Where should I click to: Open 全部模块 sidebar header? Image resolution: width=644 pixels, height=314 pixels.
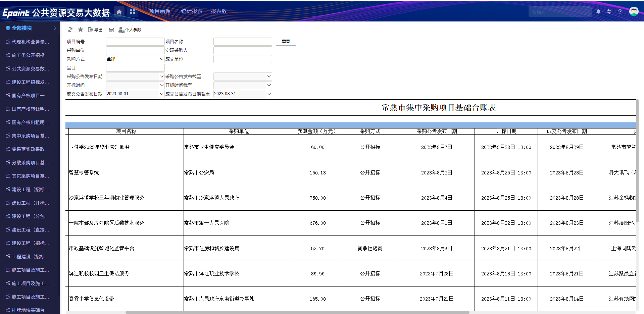pos(30,28)
